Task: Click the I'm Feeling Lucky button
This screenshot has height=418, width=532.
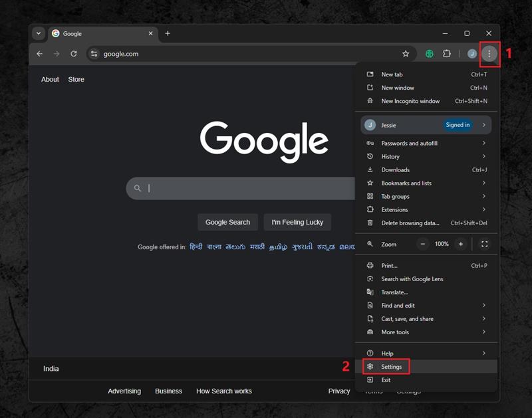Action: [x=297, y=222]
